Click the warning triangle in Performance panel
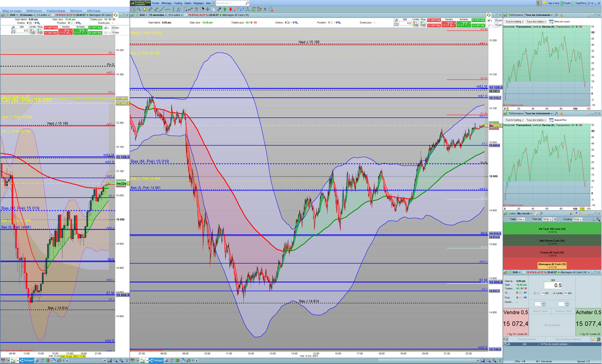Viewport: 602px width, 364px height. pos(562,15)
